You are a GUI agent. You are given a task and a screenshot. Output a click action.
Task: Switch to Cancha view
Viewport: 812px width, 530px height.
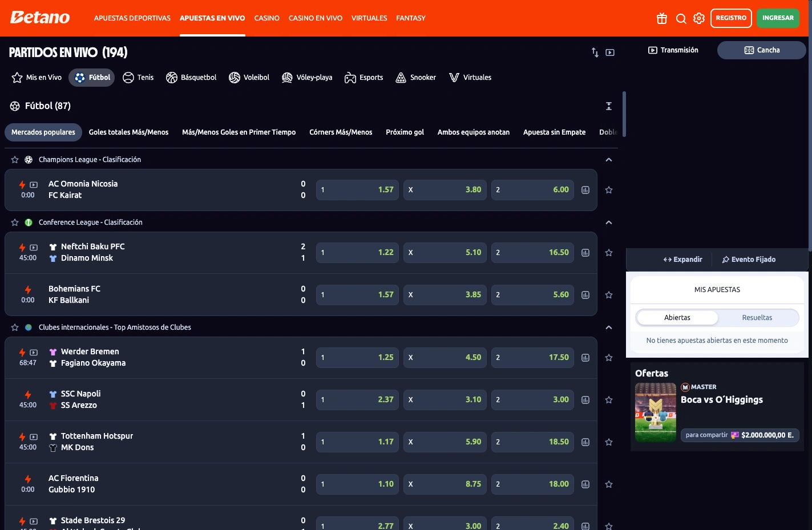point(762,50)
